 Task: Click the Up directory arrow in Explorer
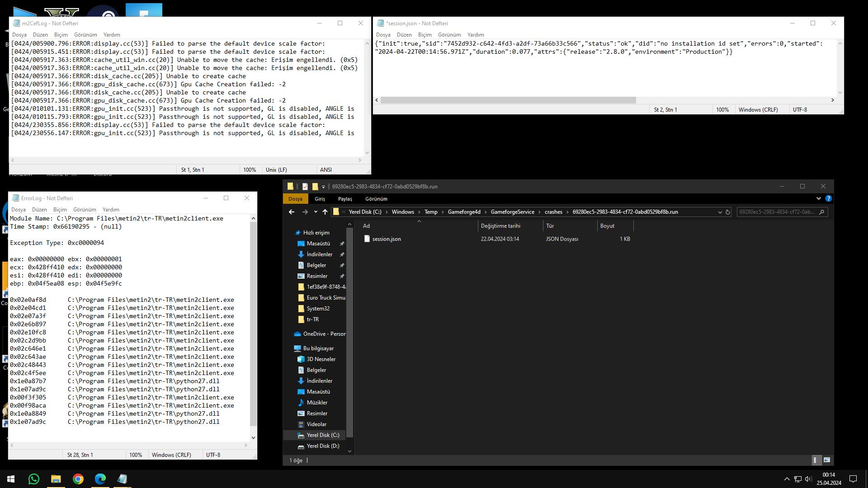(x=325, y=212)
